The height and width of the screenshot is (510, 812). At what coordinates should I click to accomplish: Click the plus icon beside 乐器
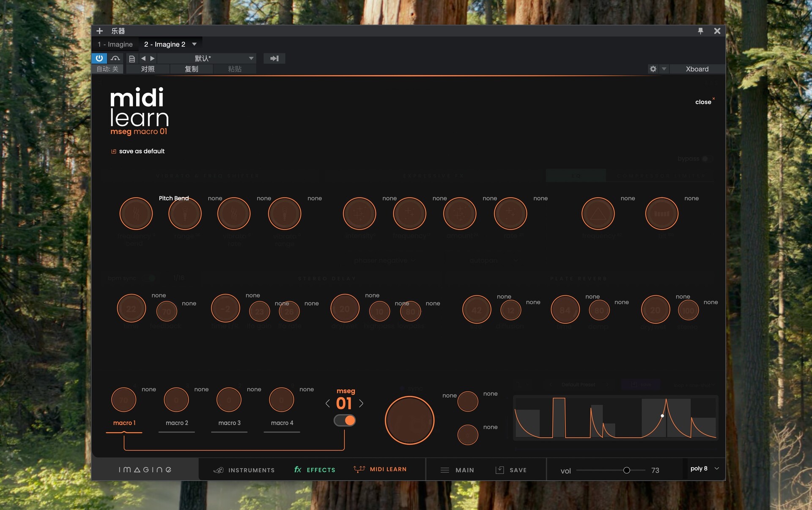(99, 31)
